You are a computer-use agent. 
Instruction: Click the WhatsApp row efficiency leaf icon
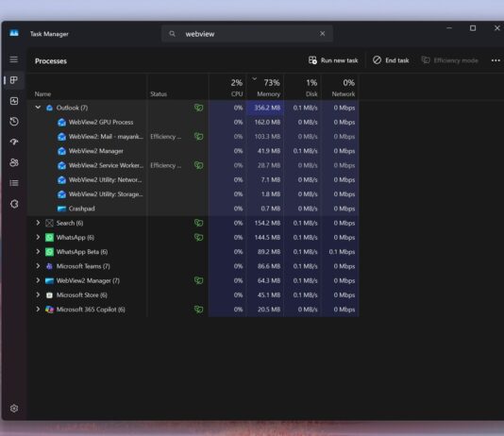pos(198,237)
